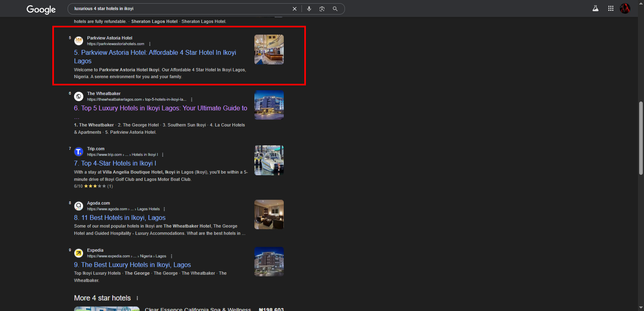Viewport: 644px width, 311px height.
Task: Open Google Lens image search
Action: (322, 9)
